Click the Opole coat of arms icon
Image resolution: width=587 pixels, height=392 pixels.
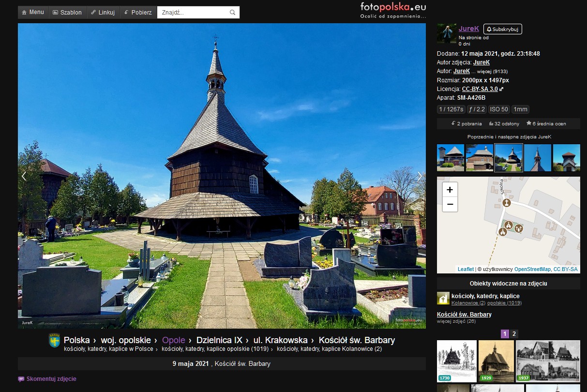54,340
